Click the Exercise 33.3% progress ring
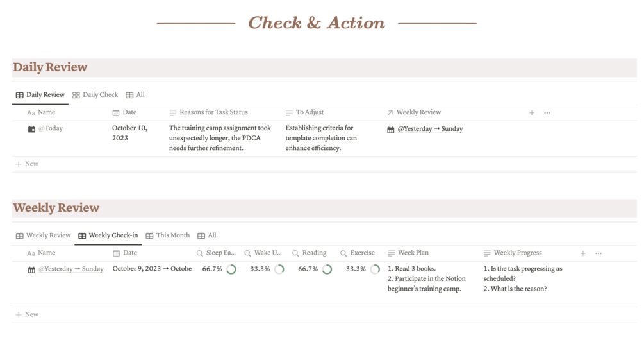The width and height of the screenshot is (644, 349). [x=375, y=269]
